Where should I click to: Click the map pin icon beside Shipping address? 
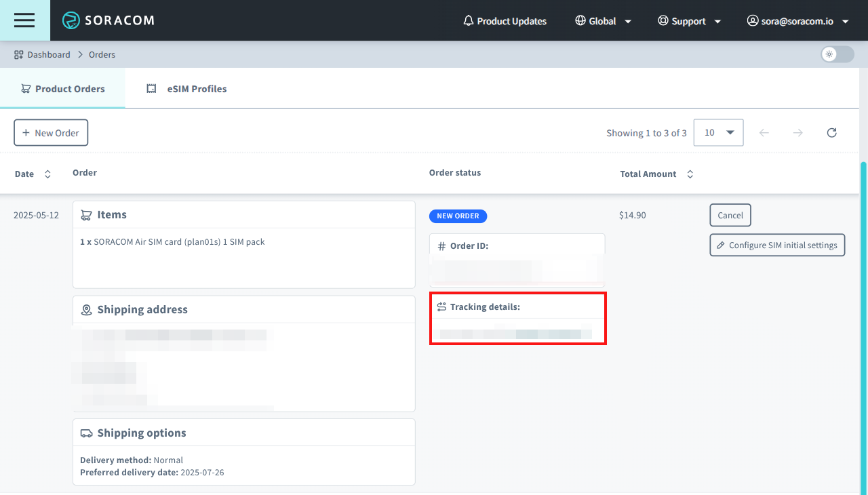[86, 309]
